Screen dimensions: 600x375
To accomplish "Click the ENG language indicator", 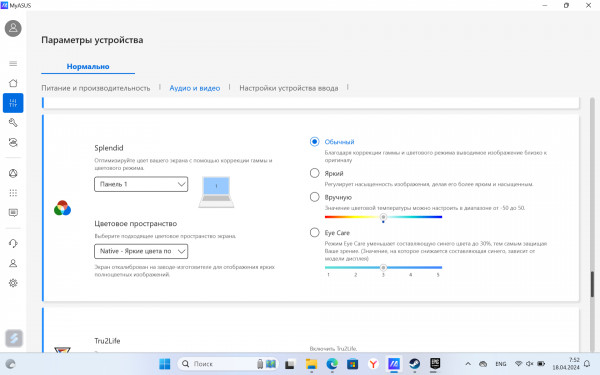I will pyautogui.click(x=501, y=364).
